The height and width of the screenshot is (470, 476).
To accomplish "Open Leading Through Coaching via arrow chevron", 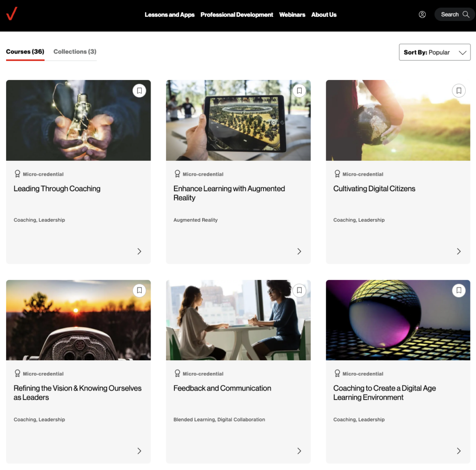I will [x=139, y=252].
